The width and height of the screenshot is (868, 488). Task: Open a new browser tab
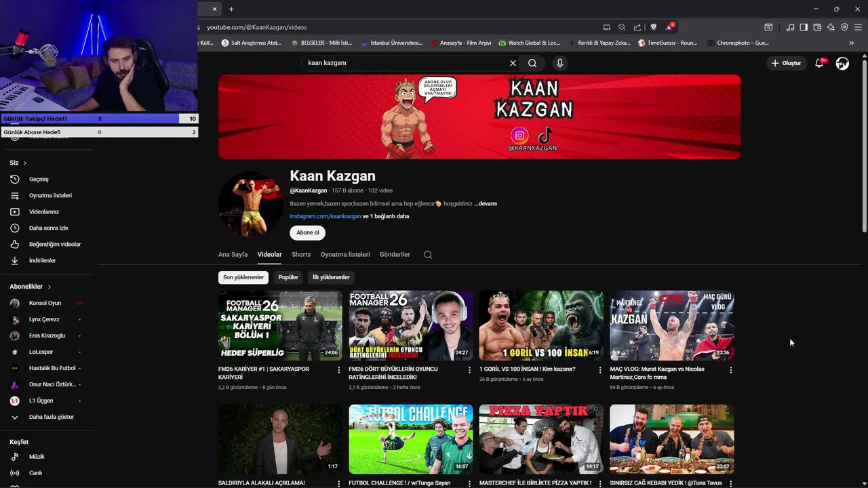[231, 9]
